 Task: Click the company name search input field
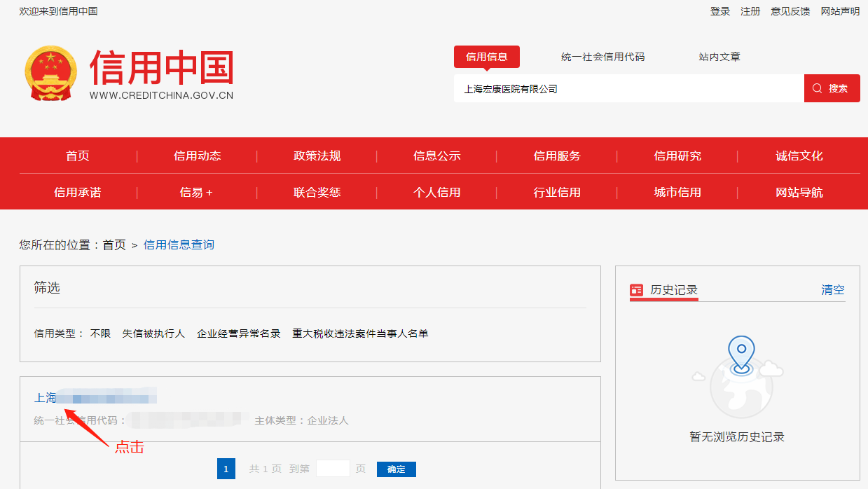(628, 89)
